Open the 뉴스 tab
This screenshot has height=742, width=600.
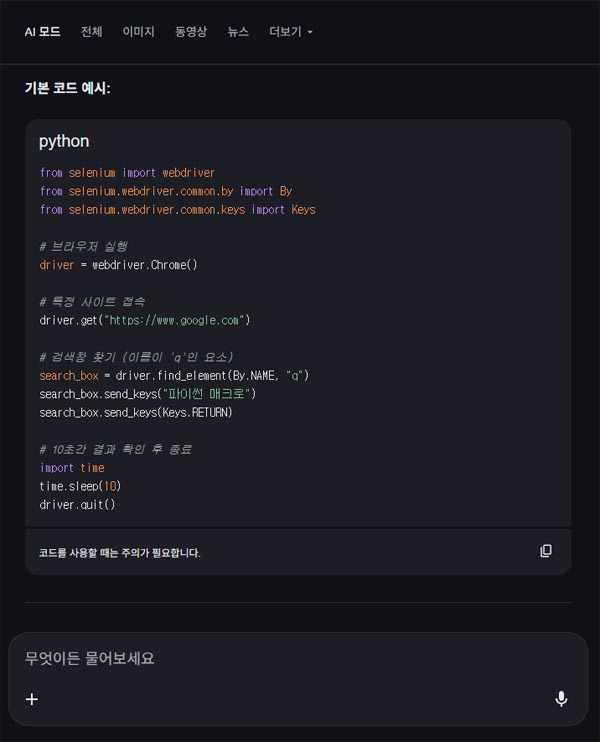click(238, 32)
